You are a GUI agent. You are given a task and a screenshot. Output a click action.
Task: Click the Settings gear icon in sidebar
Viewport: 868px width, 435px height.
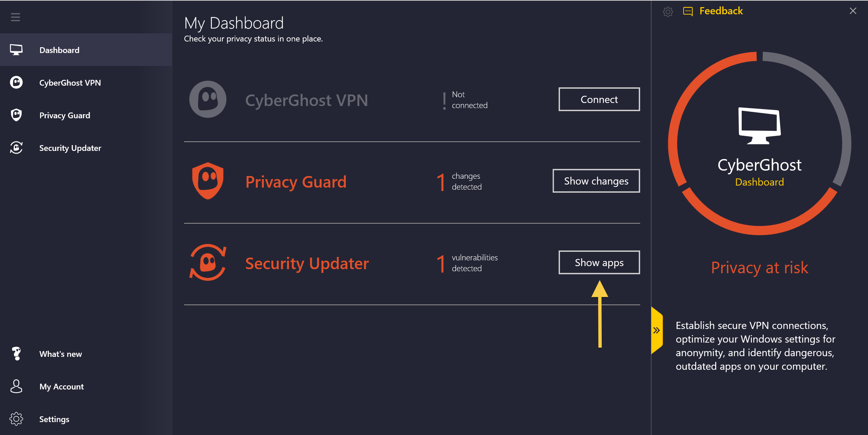16,420
